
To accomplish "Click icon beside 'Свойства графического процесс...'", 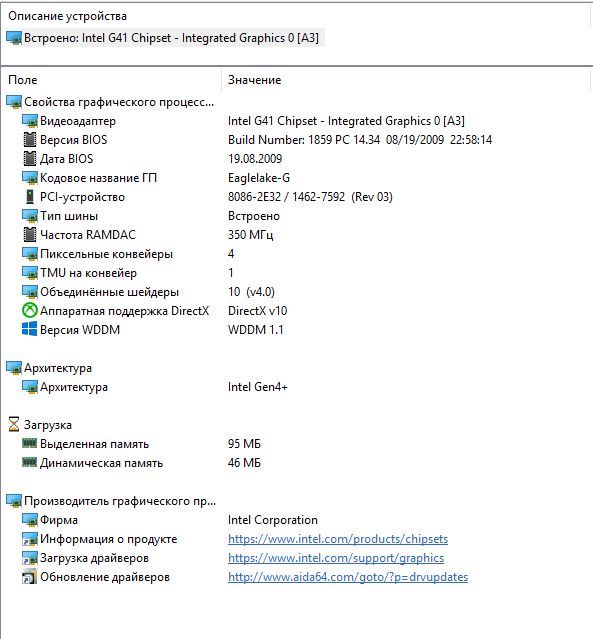I will click(14, 102).
